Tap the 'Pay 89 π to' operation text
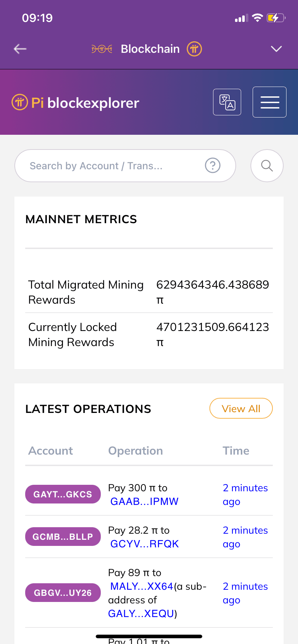The width and height of the screenshot is (298, 644). tap(135, 572)
